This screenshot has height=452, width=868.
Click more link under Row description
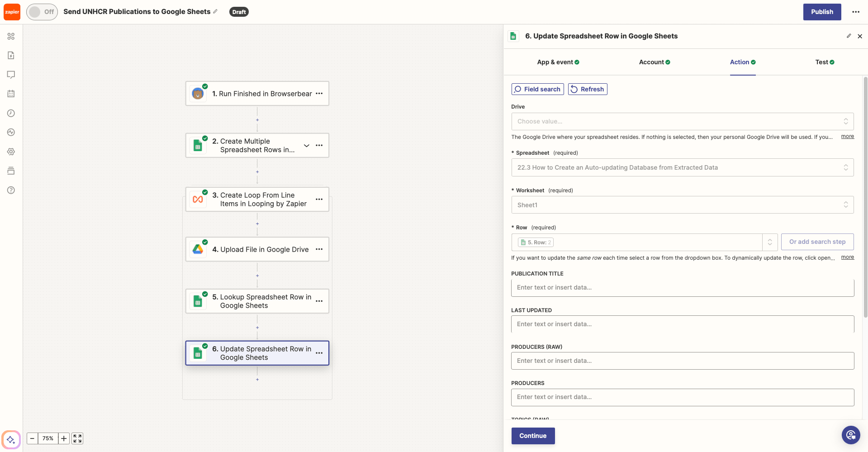pyautogui.click(x=847, y=257)
